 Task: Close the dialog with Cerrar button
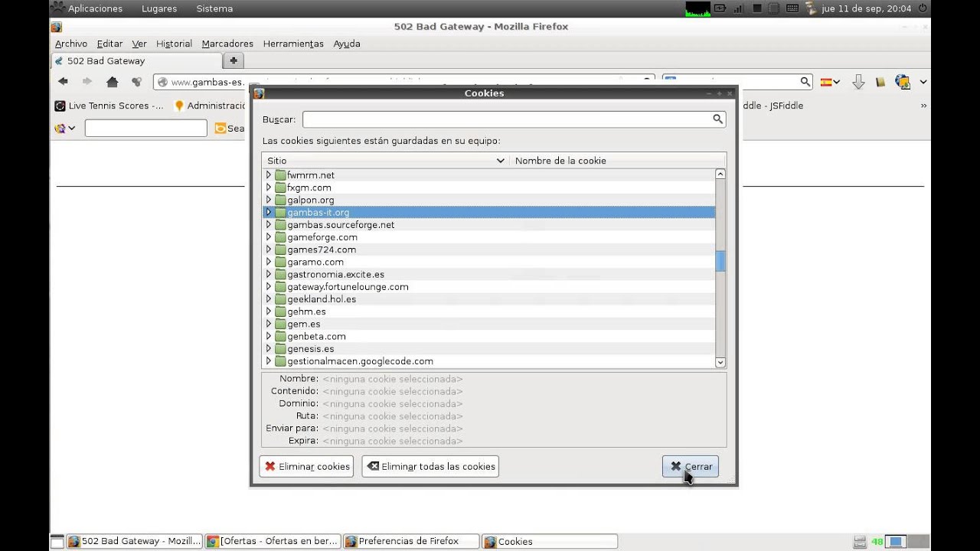691,466
